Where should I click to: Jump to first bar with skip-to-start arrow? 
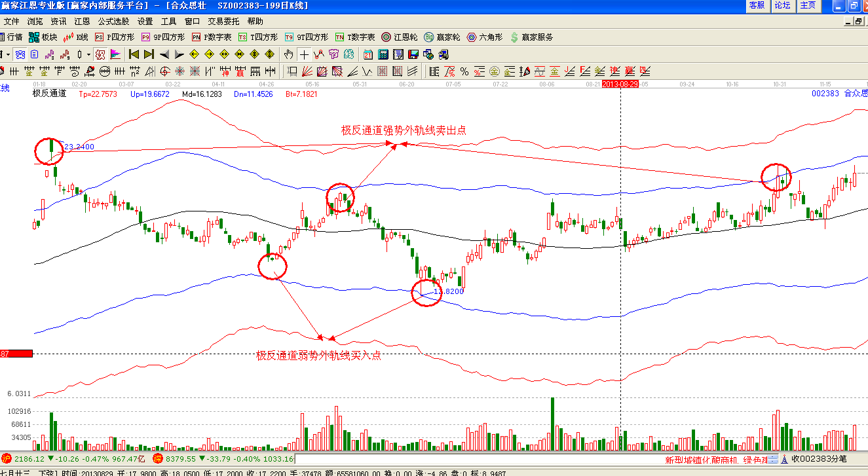click(x=134, y=54)
